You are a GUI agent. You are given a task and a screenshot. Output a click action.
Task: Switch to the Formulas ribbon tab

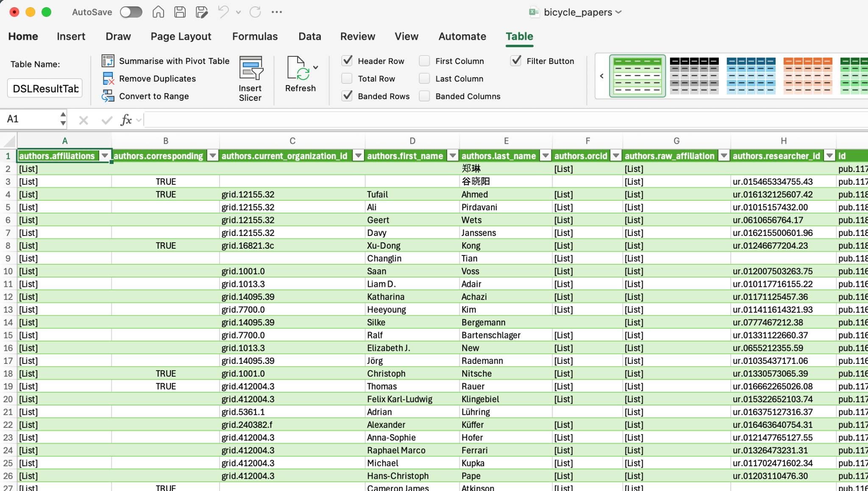point(255,36)
